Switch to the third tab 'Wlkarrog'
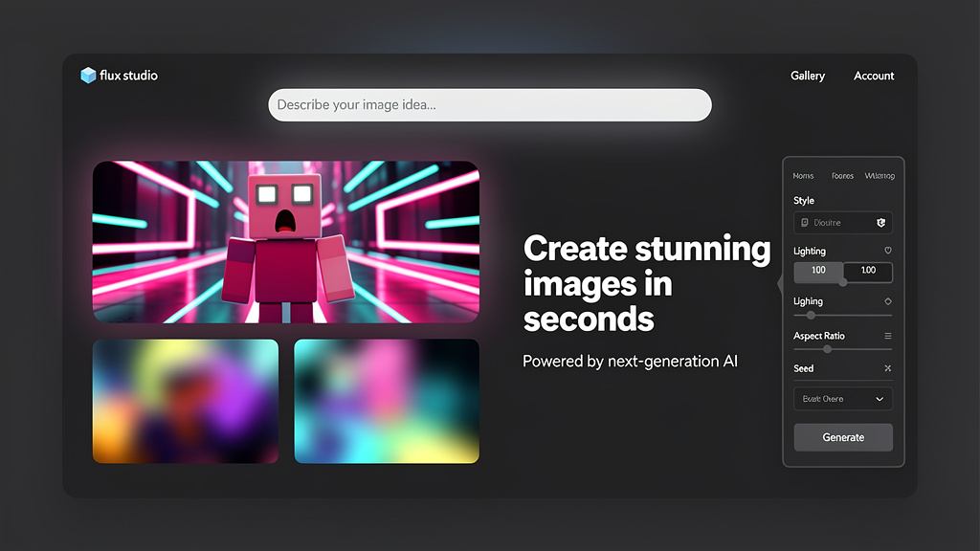 [880, 176]
